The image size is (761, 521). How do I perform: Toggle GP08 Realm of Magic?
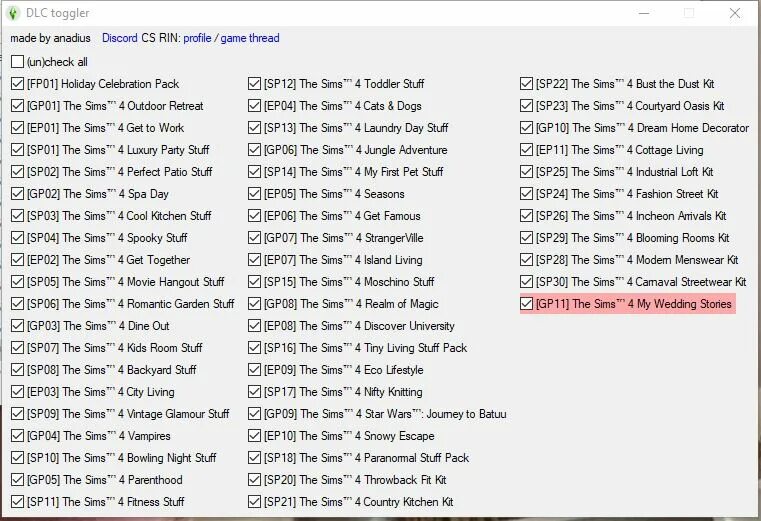(x=254, y=303)
